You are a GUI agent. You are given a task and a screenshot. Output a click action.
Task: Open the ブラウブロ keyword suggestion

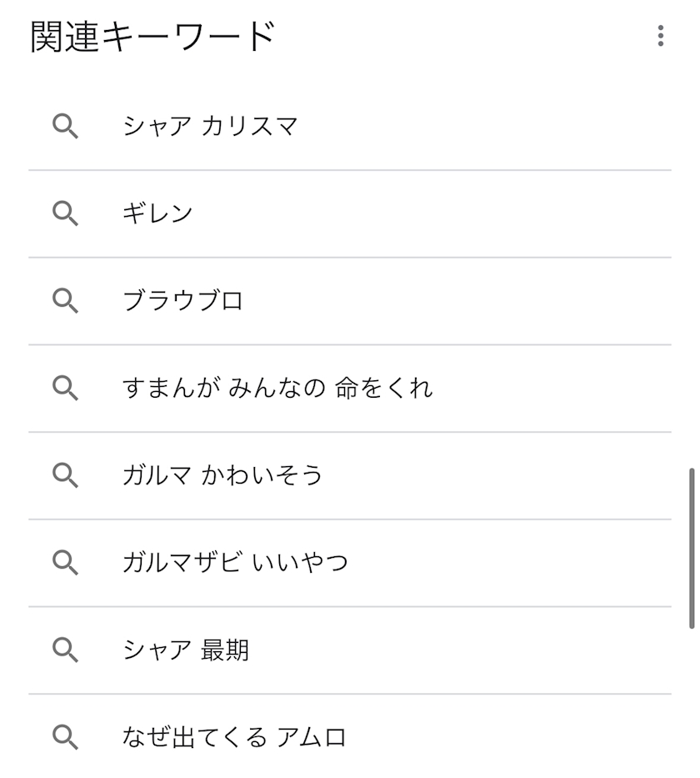click(x=182, y=300)
